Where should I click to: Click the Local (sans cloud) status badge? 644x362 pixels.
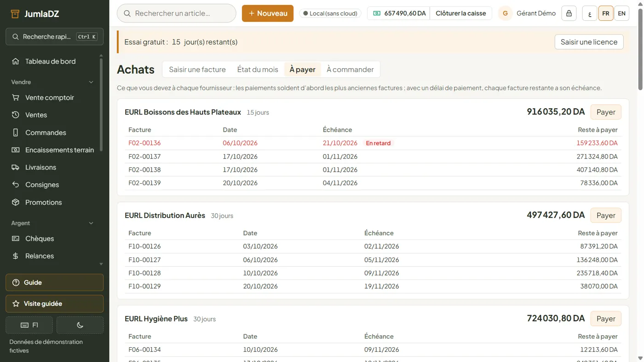click(330, 13)
